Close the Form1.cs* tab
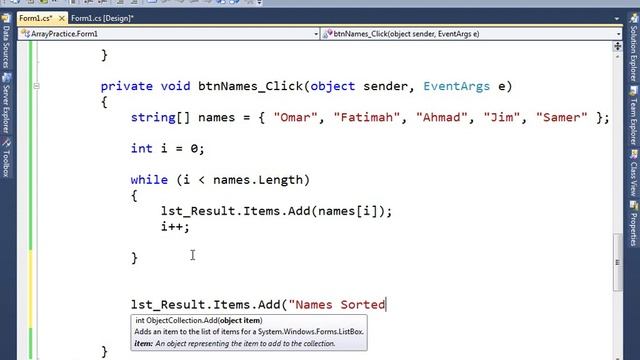The height and width of the screenshot is (360, 640). (62, 18)
